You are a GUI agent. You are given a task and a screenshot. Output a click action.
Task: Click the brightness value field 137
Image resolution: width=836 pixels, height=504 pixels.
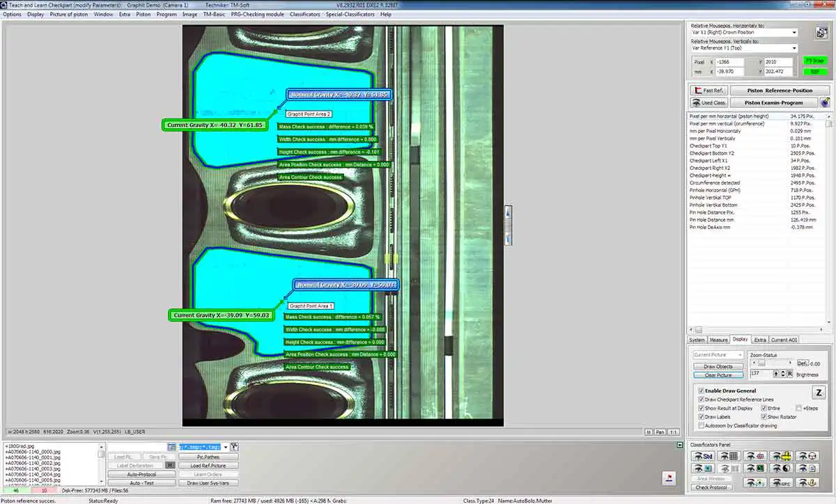[x=760, y=374]
